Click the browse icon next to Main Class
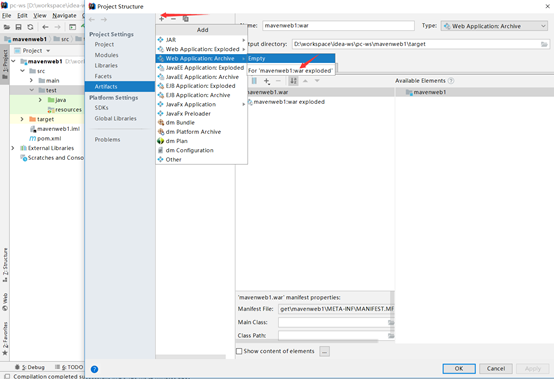This screenshot has width=554, height=379. [x=391, y=322]
